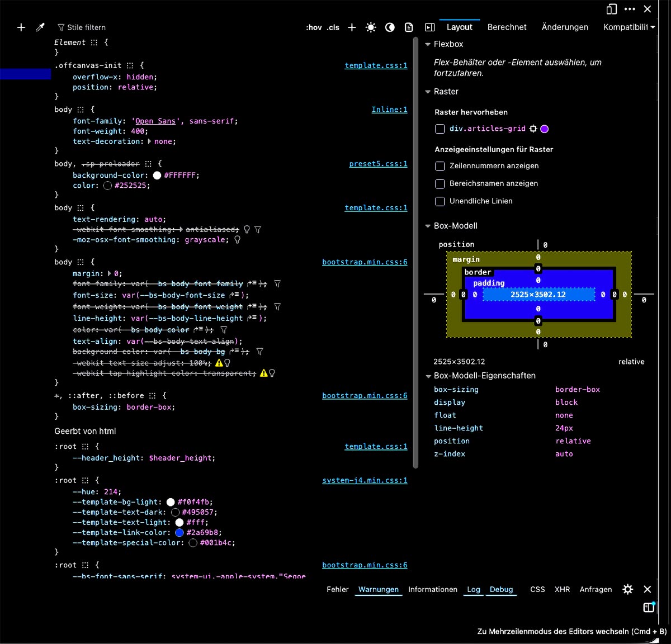
Task: Expand the text-decoration property value
Action: pos(149,141)
